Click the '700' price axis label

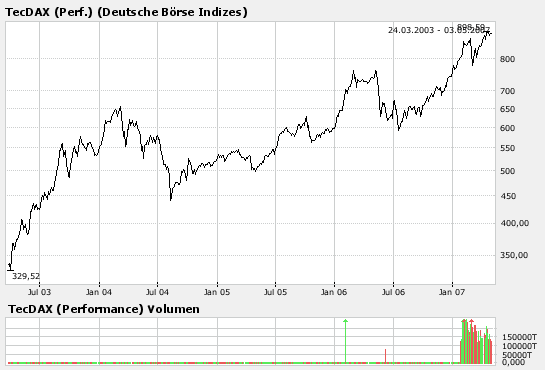pyautogui.click(x=507, y=91)
